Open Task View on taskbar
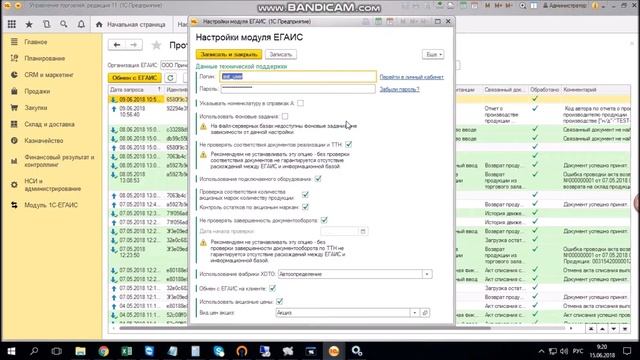The image size is (640, 360). pos(57,351)
